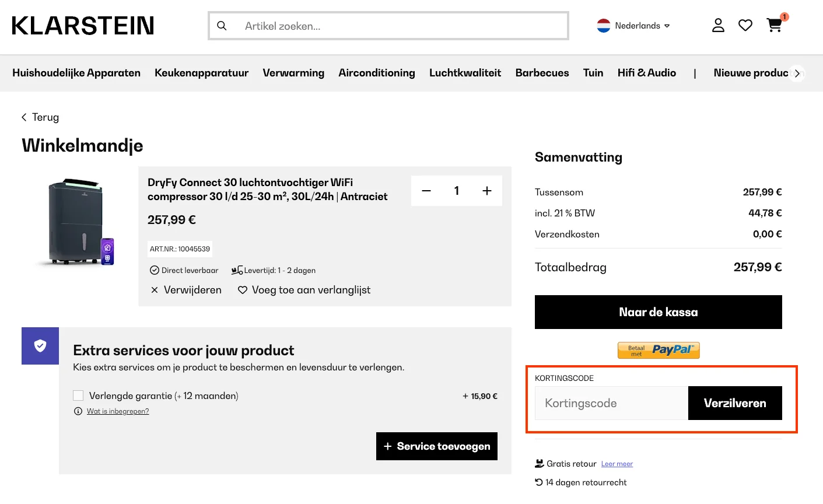Open the shopping cart icon

tap(774, 25)
